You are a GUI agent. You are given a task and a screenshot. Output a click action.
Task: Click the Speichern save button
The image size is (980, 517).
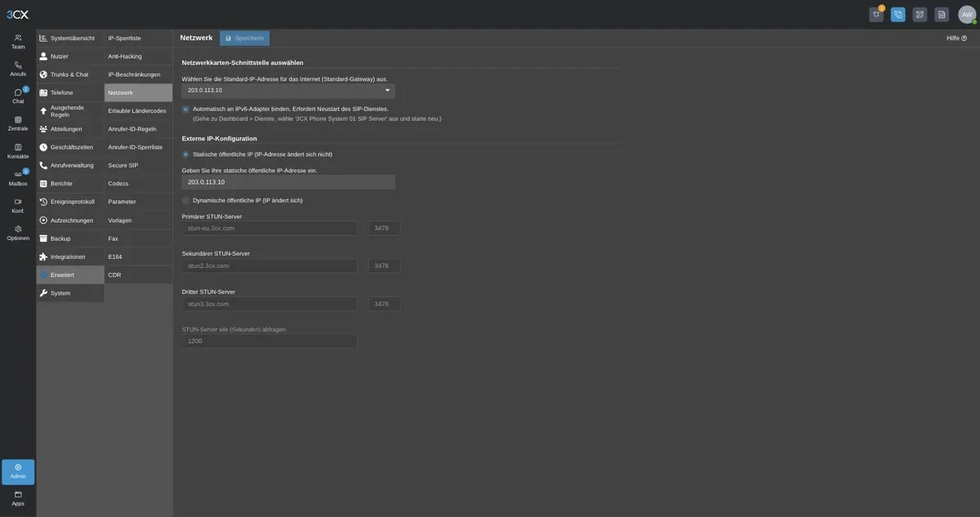[x=244, y=38]
